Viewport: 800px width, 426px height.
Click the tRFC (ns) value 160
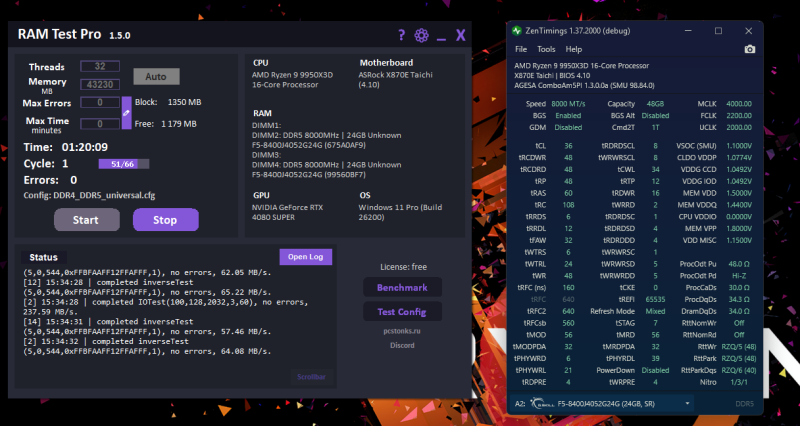(568, 288)
